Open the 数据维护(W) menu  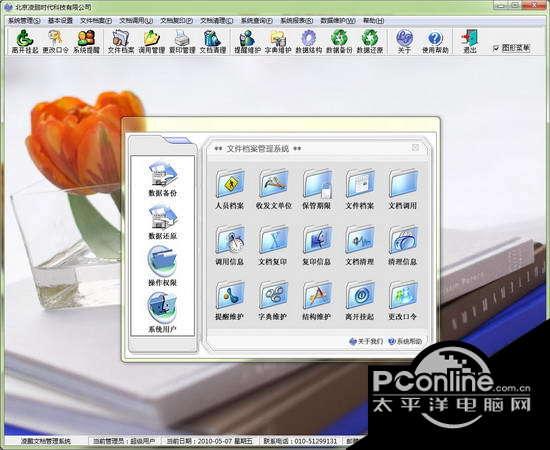(x=337, y=21)
